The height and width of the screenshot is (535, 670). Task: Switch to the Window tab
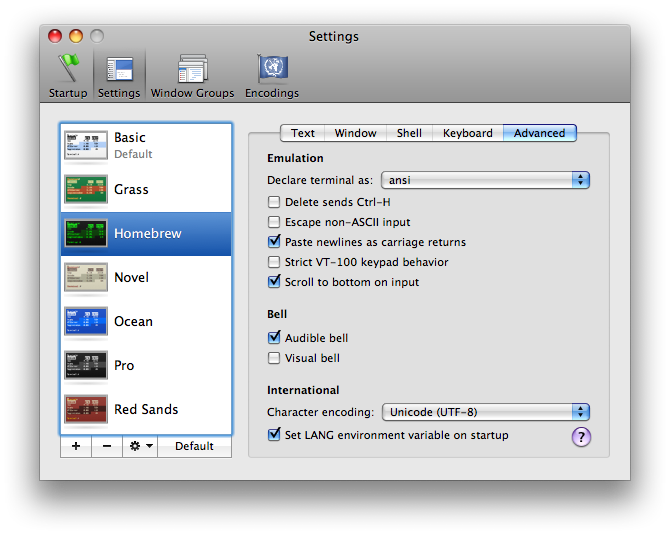(x=356, y=133)
